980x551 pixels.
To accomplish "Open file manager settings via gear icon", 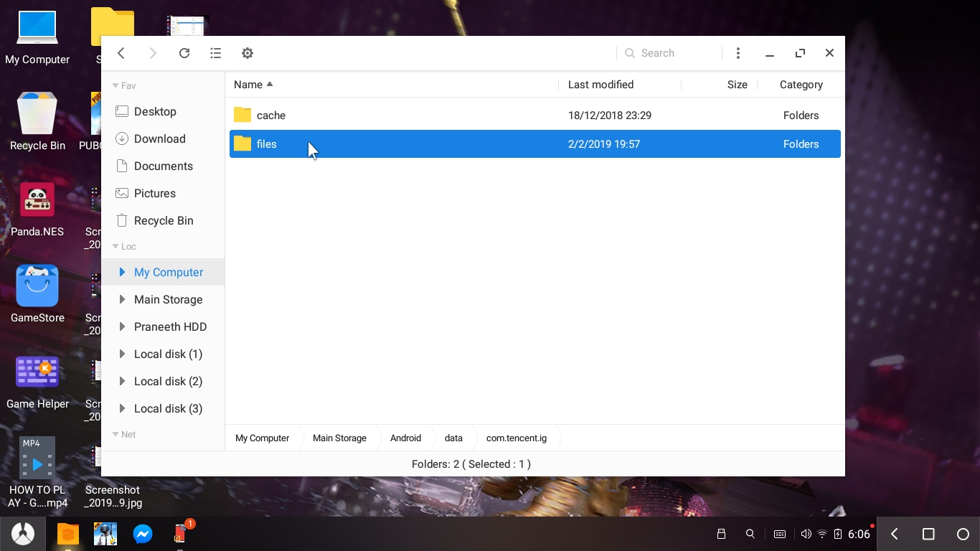I will click(x=247, y=53).
